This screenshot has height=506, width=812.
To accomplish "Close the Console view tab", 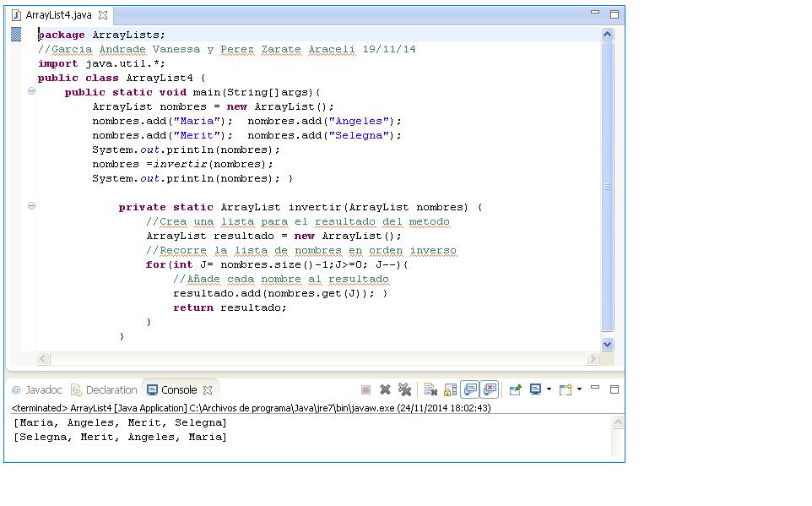I will coord(208,390).
